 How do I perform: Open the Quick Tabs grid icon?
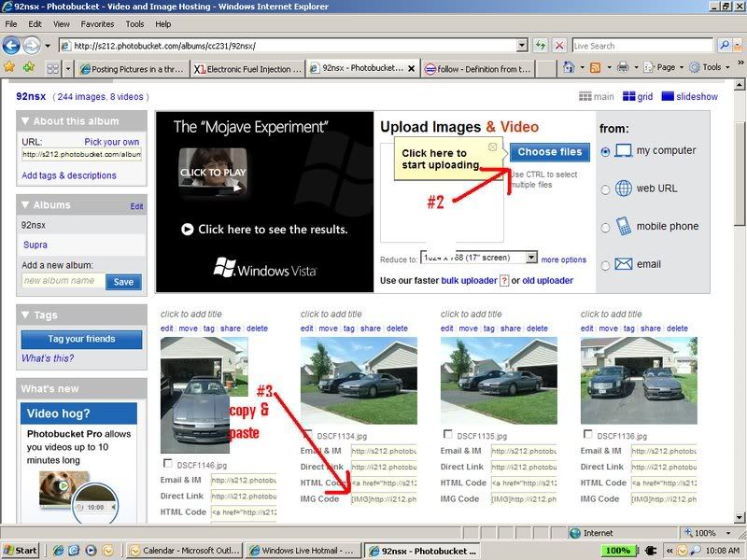point(53,68)
